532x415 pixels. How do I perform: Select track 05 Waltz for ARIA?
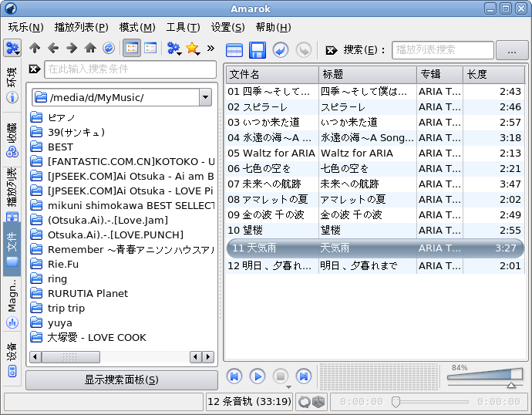(375, 154)
